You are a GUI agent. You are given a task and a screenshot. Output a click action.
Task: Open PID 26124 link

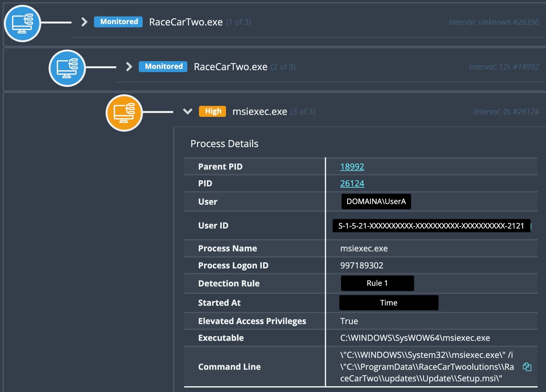pos(352,183)
